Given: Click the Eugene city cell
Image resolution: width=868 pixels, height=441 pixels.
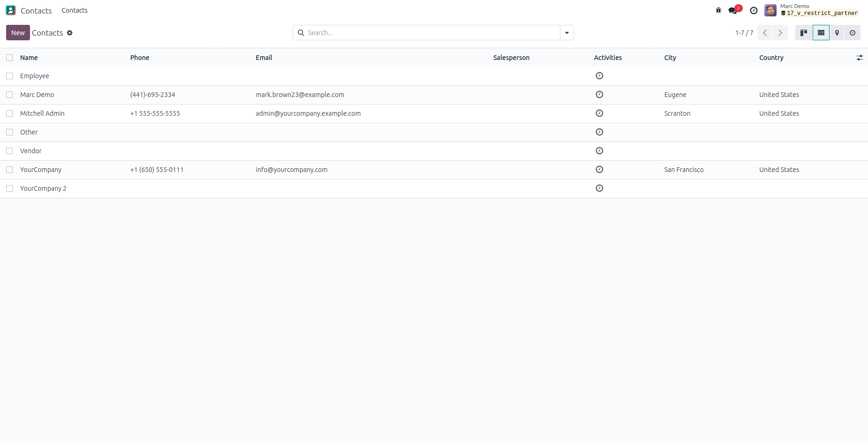Looking at the screenshot, I should (675, 95).
